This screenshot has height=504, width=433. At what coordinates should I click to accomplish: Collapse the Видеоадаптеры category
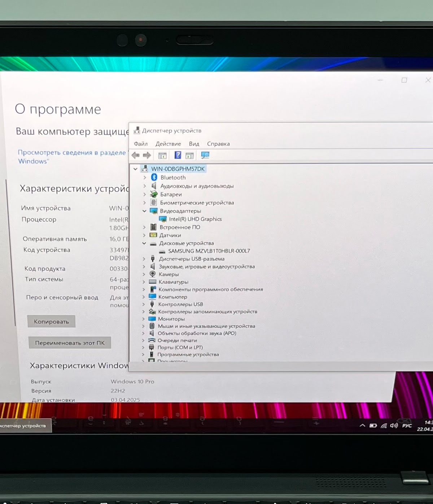pyautogui.click(x=144, y=211)
